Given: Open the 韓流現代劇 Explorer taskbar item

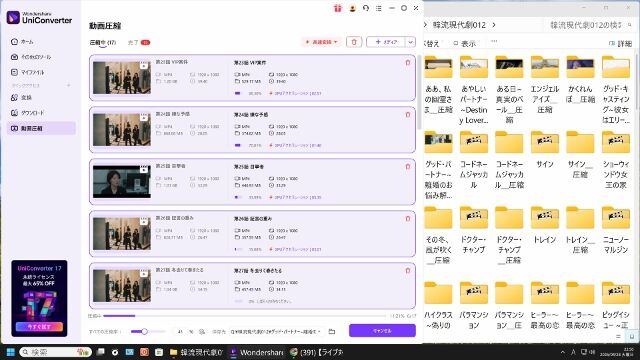Looking at the screenshot, I should click(196, 352).
